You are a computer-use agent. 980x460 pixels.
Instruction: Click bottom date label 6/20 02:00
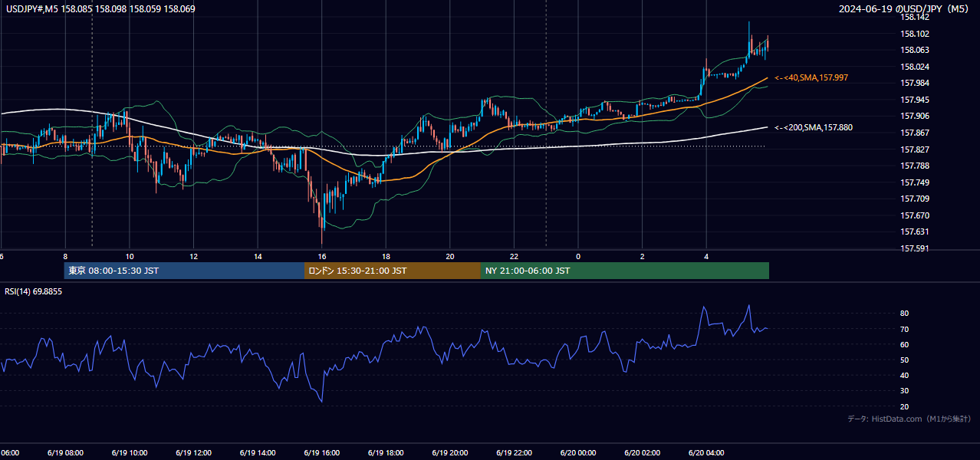click(642, 452)
